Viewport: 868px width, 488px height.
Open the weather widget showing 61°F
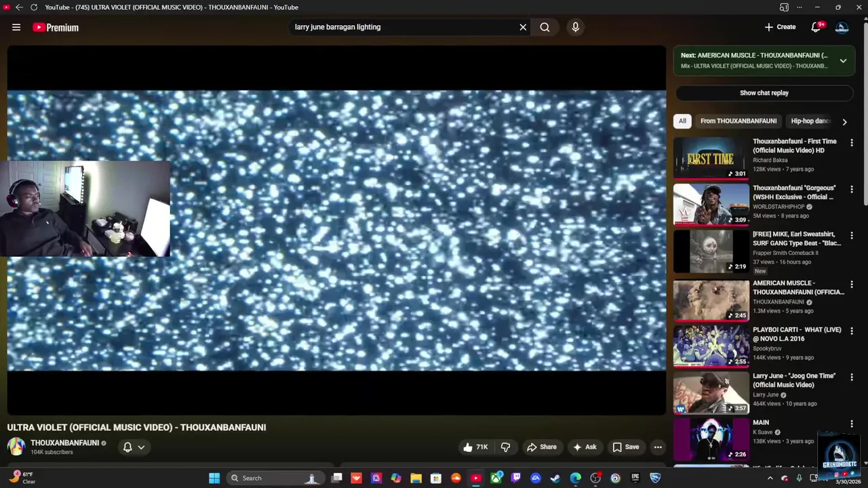pyautogui.click(x=22, y=478)
